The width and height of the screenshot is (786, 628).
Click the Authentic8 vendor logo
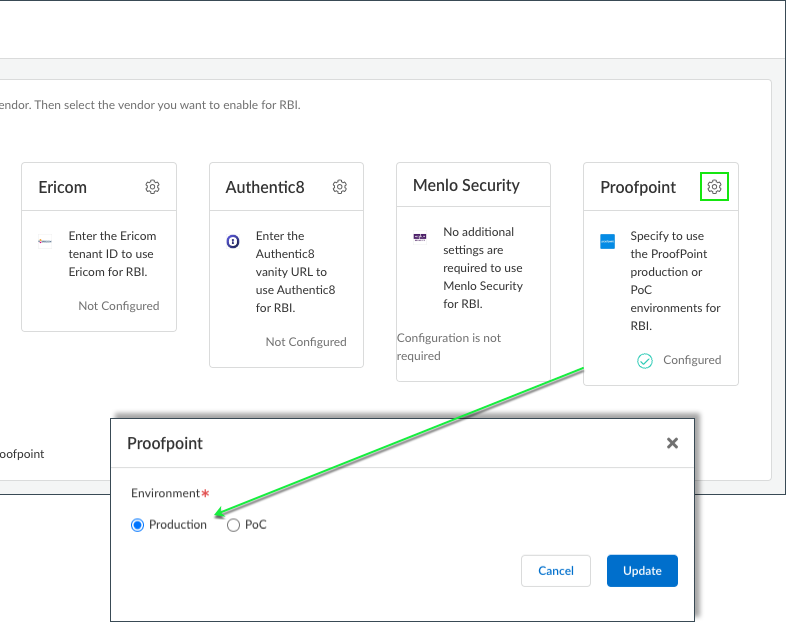tap(233, 242)
